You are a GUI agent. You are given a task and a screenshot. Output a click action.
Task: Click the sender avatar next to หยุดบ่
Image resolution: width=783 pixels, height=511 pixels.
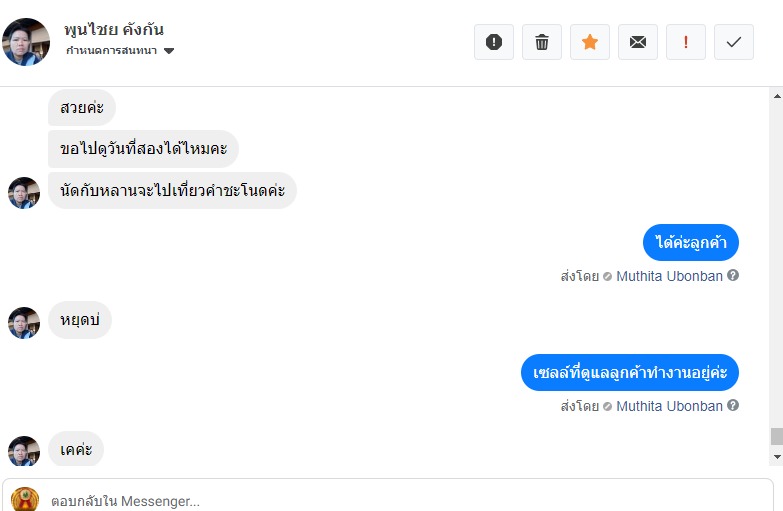click(x=24, y=322)
